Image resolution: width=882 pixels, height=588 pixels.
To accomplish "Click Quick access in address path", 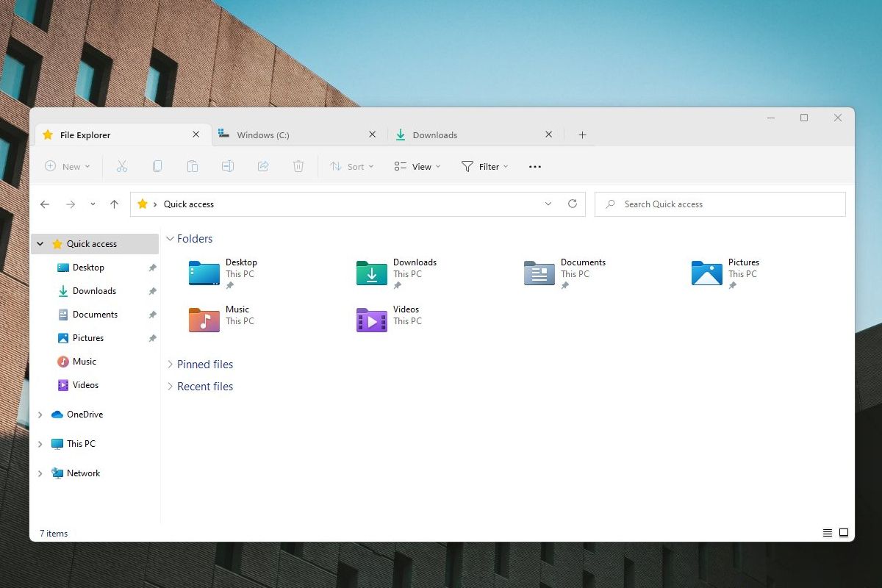I will click(189, 204).
